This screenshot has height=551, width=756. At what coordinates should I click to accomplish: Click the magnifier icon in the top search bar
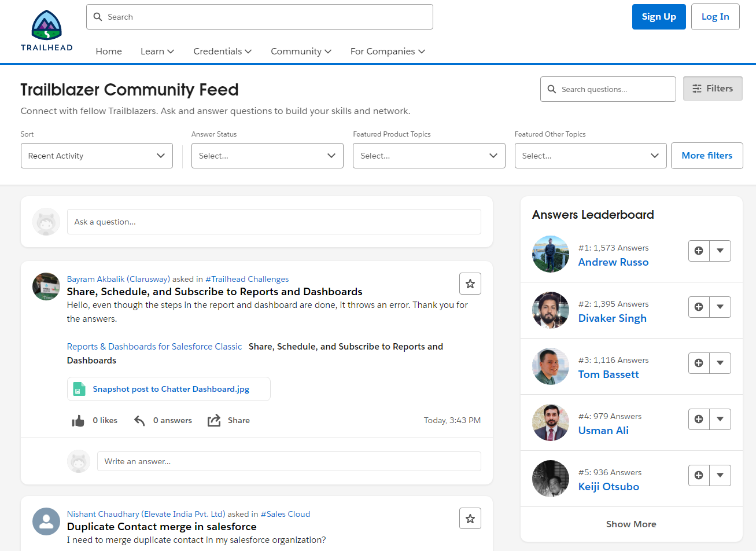coord(98,17)
